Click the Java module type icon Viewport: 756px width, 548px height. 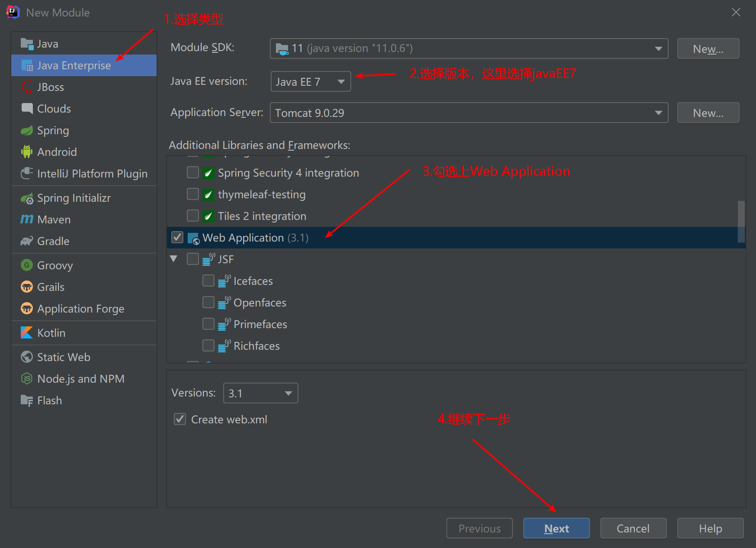(x=27, y=44)
